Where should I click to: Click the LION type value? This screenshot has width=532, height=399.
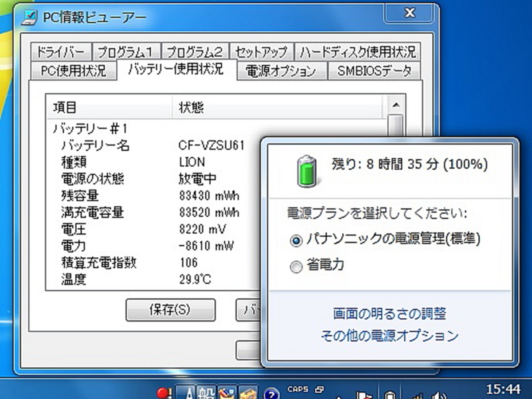click(192, 162)
